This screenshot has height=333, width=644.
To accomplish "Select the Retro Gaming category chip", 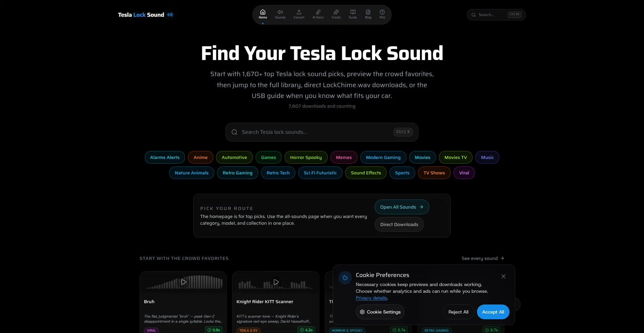I will point(237,173).
